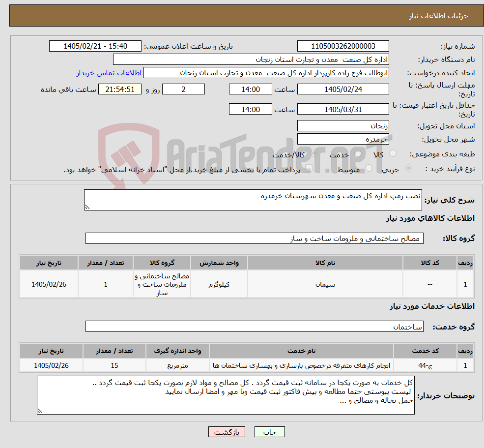This screenshot has height=448, width=484.
Task: Click the نام خدمت column header
Action: pos(301,351)
